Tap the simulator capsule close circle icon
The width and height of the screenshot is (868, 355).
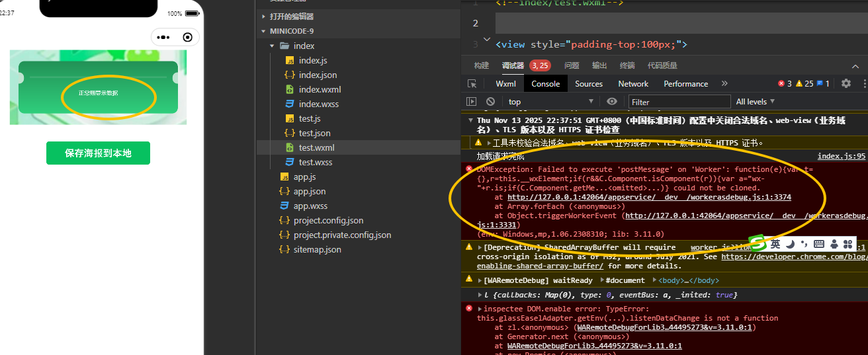(x=187, y=37)
